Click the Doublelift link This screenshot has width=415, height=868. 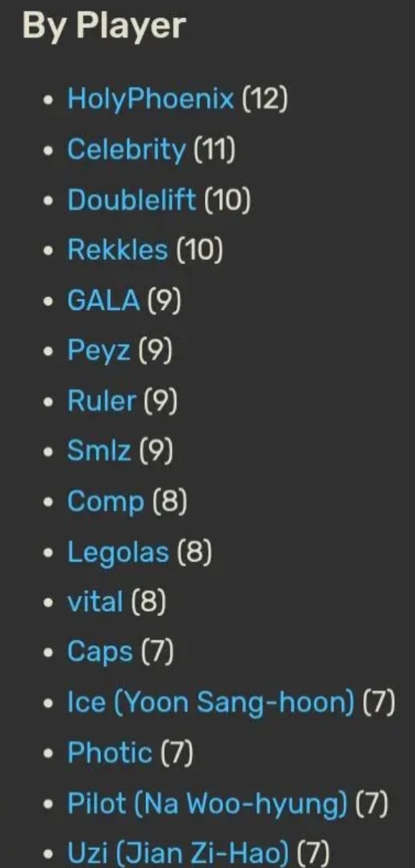(x=132, y=200)
